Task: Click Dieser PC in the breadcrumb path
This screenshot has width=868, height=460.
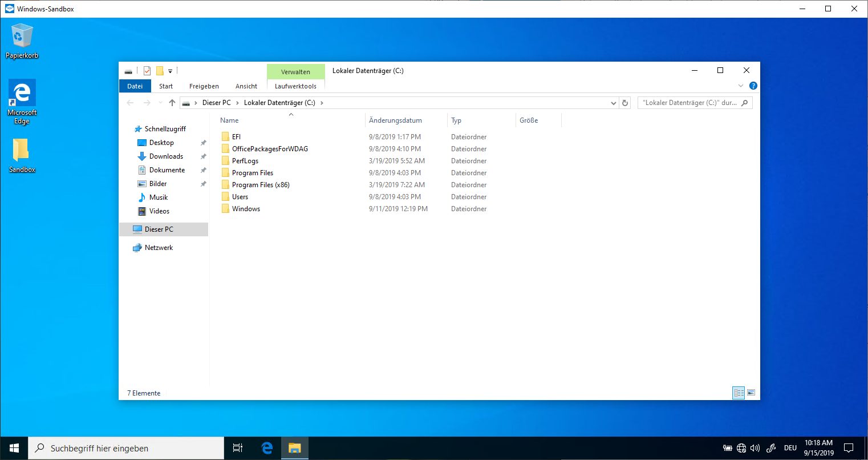Action: 216,103
